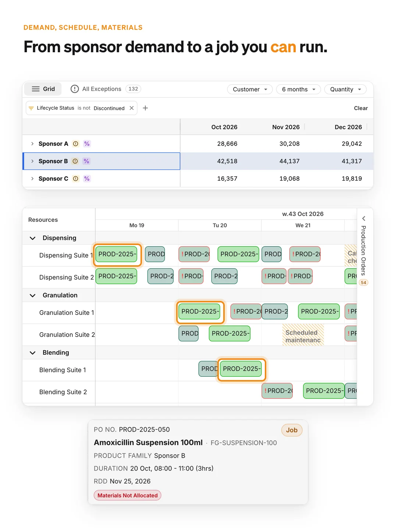
Task: Select the Blending Suite 1 resource row
Action: [x=59, y=370]
